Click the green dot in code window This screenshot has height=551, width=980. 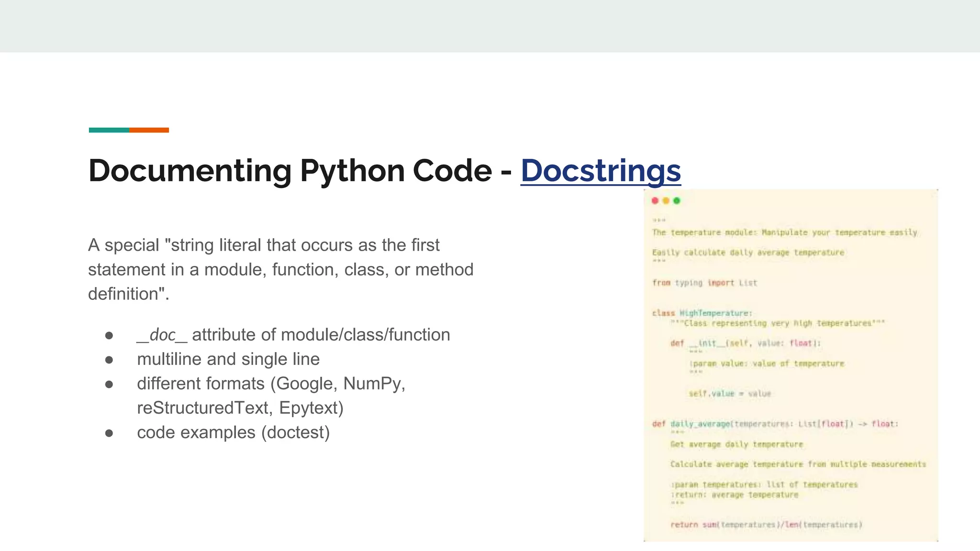pos(677,201)
